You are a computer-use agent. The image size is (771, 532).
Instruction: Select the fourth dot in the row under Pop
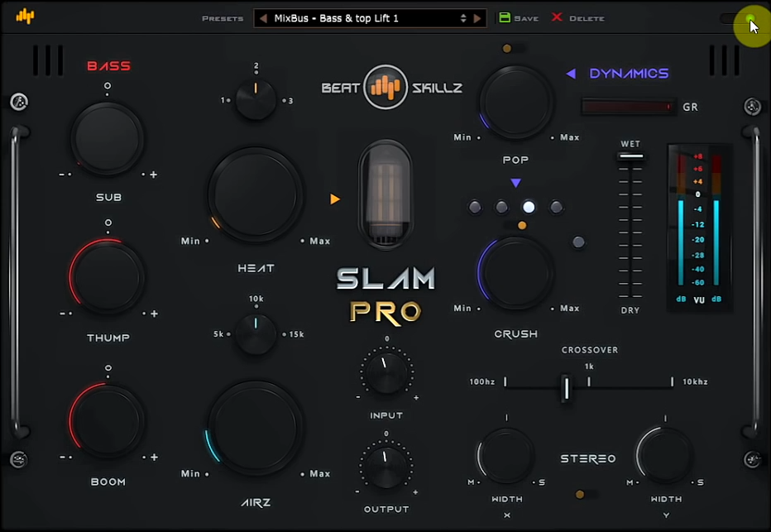click(x=556, y=207)
